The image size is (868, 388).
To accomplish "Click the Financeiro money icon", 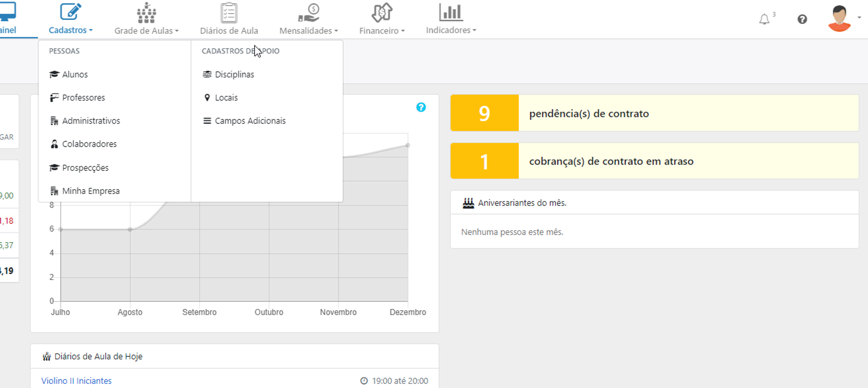I will point(381,13).
